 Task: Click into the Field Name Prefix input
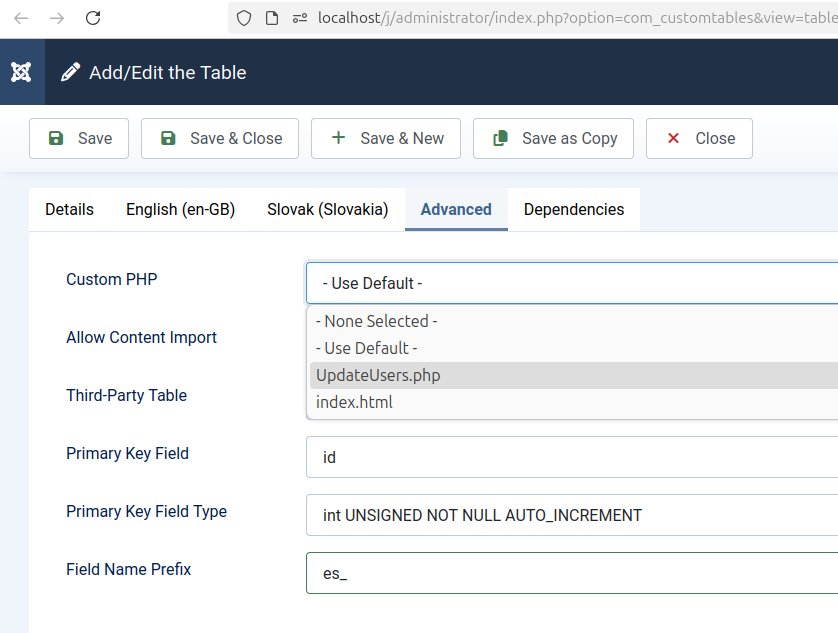point(570,573)
